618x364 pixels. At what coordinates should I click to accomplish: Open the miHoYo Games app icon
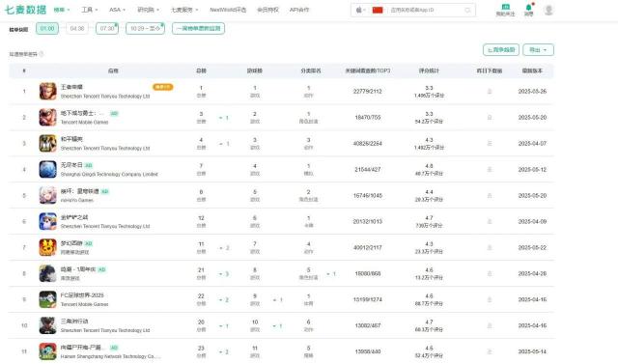click(x=47, y=195)
